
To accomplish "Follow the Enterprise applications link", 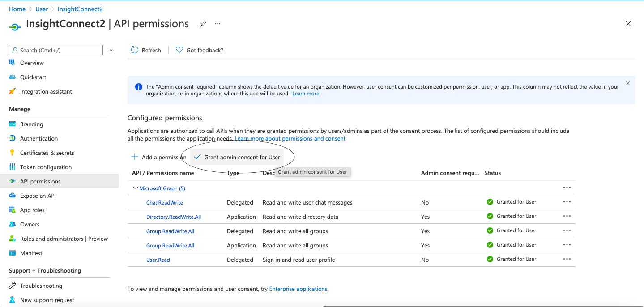I will (x=298, y=289).
